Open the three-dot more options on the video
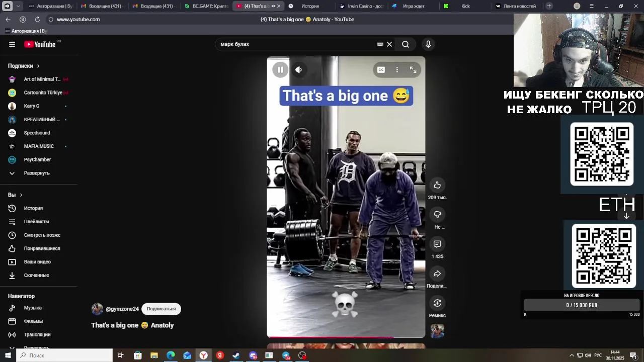The image size is (644, 362). (x=397, y=70)
